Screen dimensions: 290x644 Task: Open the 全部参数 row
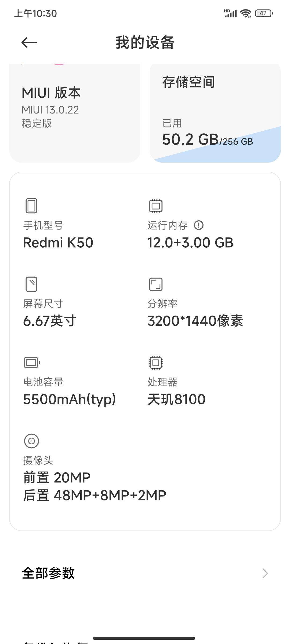(x=145, y=573)
